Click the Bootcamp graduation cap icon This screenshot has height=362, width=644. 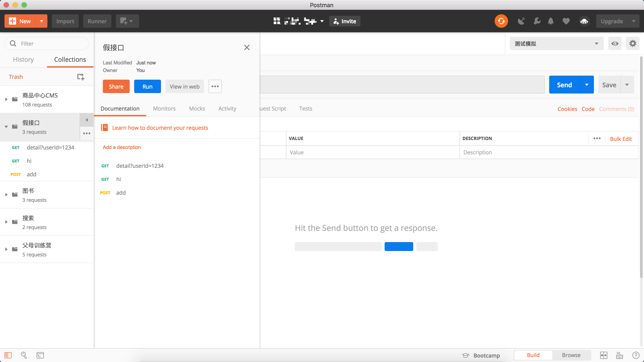466,355
